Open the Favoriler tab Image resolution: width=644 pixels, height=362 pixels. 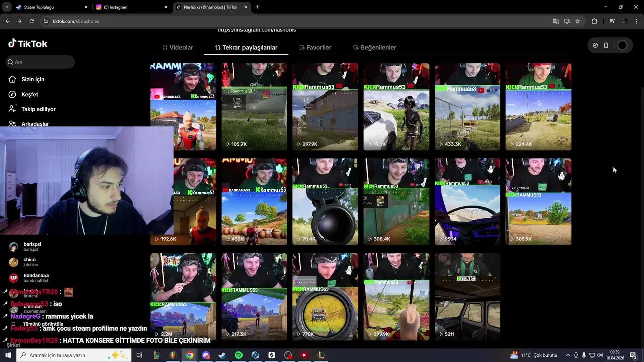coord(315,47)
